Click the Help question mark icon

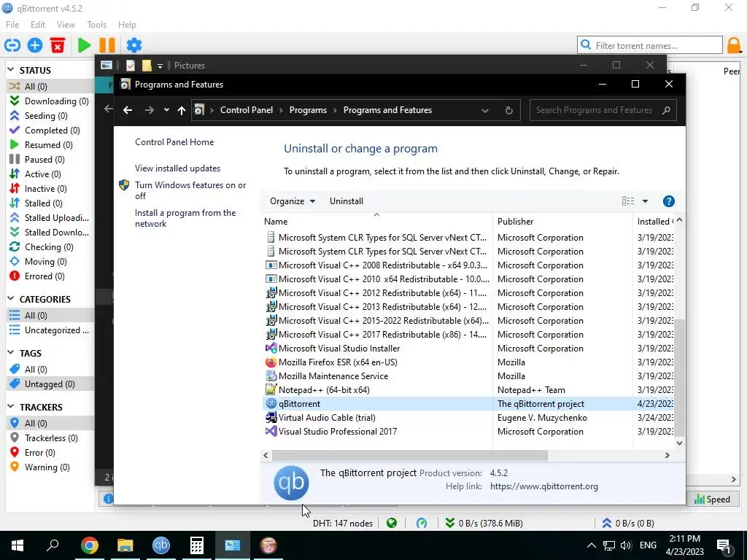pos(668,201)
